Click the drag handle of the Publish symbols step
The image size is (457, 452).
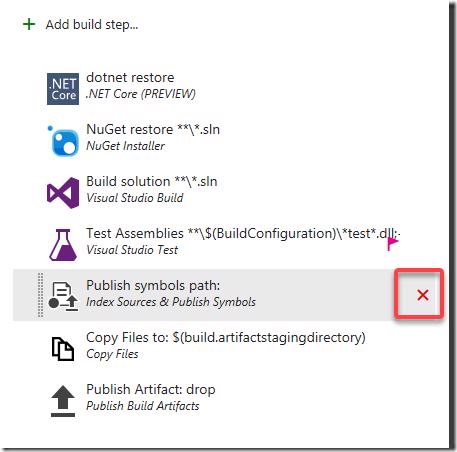pyautogui.click(x=40, y=295)
